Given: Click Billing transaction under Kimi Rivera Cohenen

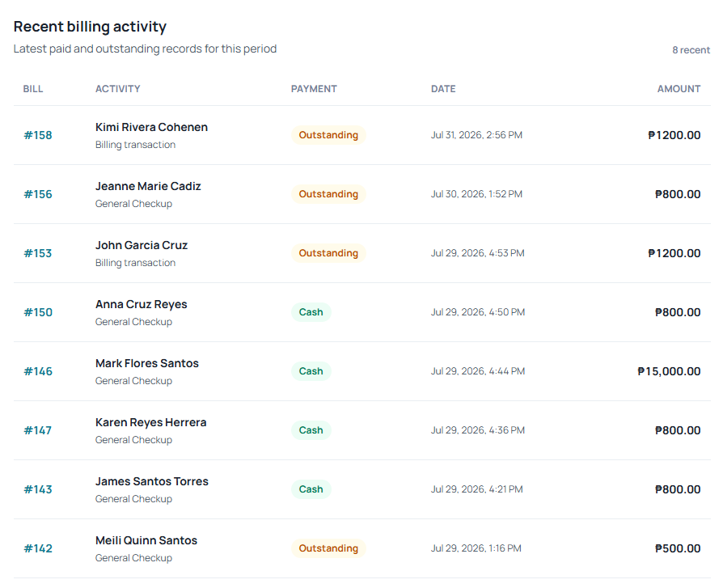Looking at the screenshot, I should tap(135, 145).
